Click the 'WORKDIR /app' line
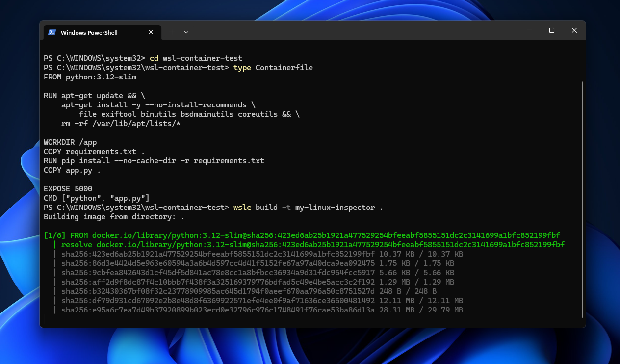620x364 pixels. [x=70, y=142]
